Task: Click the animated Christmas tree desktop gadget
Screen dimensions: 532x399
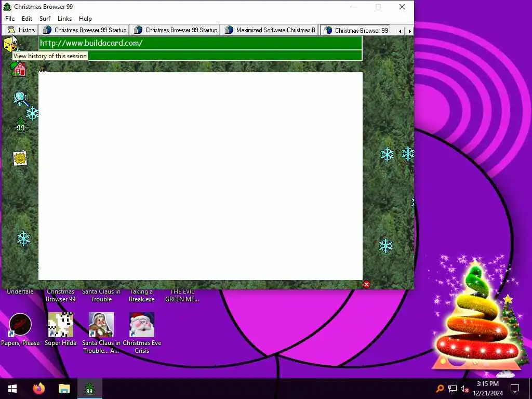Action: pyautogui.click(x=477, y=315)
